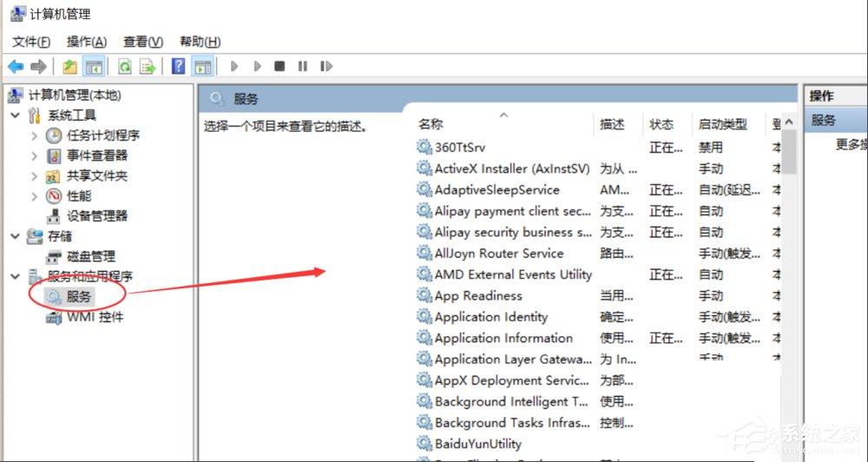Click the Forward arrow toolbar icon
Viewport: 868px width, 462px height.
pyautogui.click(x=38, y=67)
